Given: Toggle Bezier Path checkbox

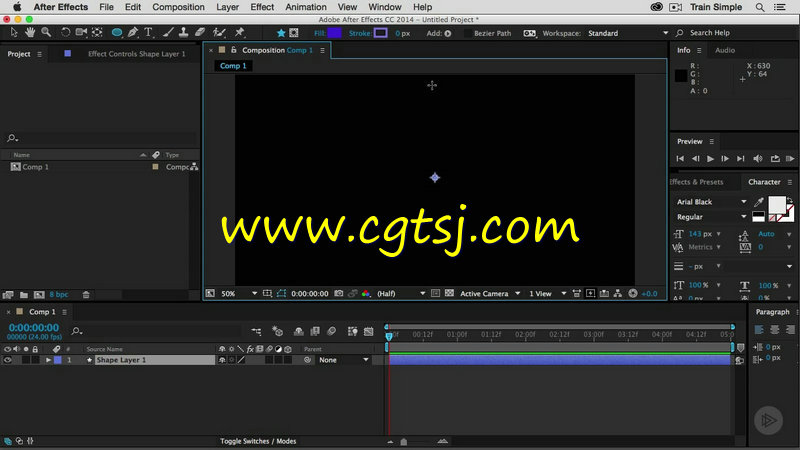Looking at the screenshot, I should [467, 33].
